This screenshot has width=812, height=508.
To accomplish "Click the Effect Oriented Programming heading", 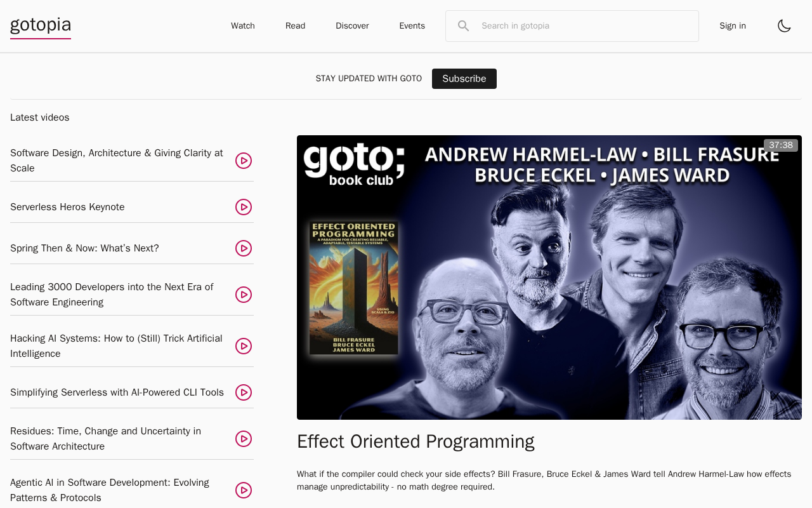I will (416, 441).
